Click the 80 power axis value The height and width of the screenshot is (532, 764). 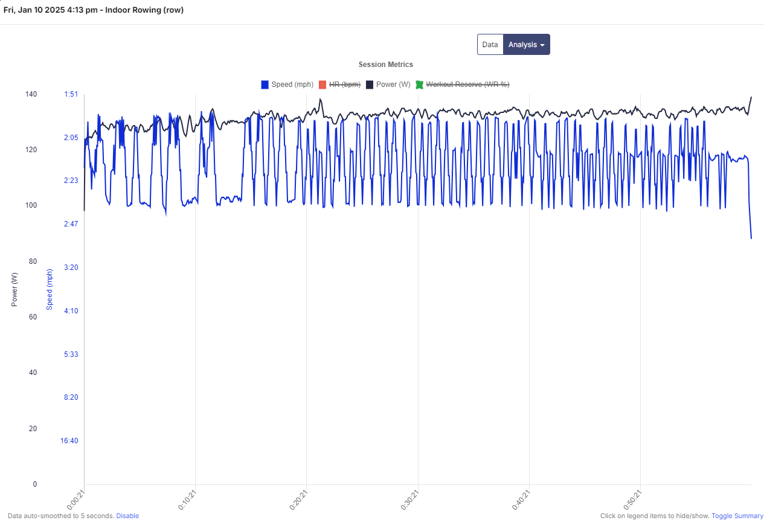[x=33, y=261]
